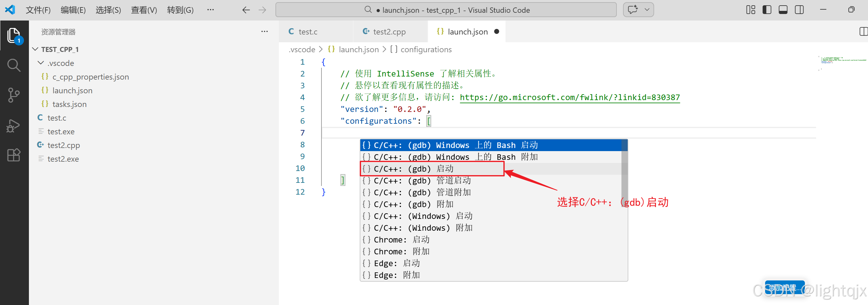Select C/C++: (Windows) 附加 suggestion
The height and width of the screenshot is (305, 868).
tap(491, 228)
